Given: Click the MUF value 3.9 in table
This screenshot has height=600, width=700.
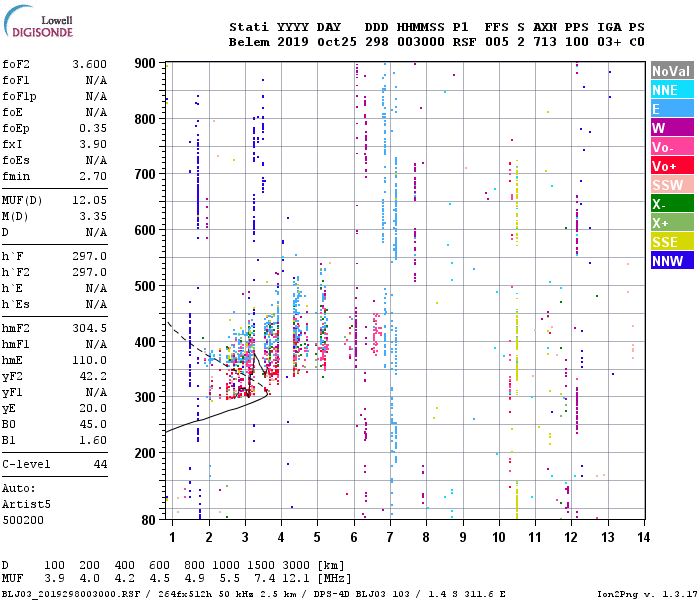Looking at the screenshot, I should click(x=54, y=579).
